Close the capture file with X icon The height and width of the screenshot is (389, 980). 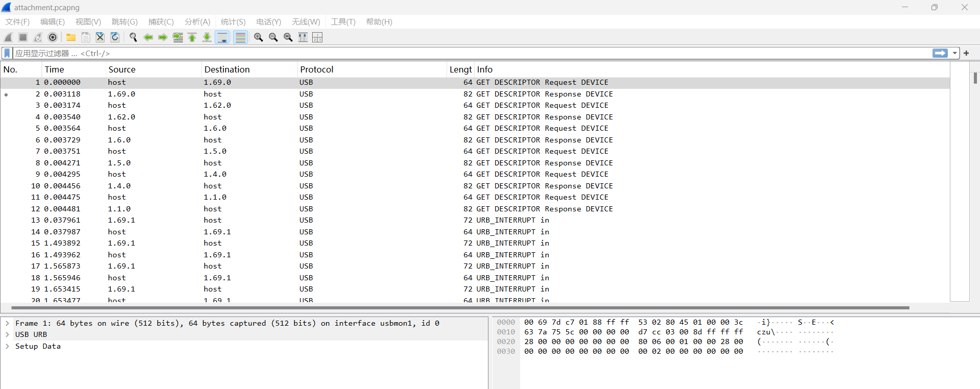pos(100,37)
